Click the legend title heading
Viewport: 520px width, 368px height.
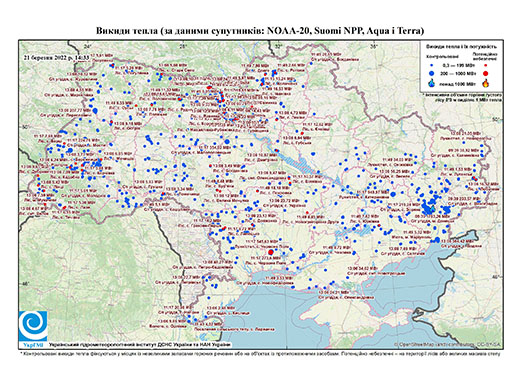click(x=462, y=46)
